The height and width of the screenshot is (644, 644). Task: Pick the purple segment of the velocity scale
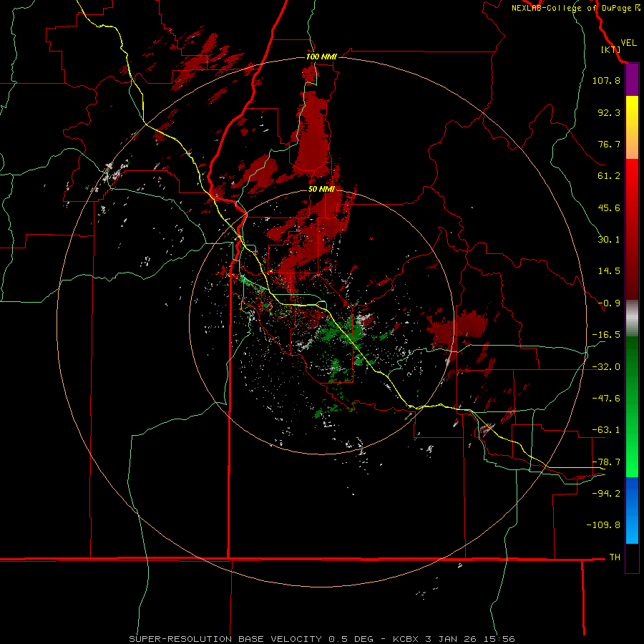(632, 80)
